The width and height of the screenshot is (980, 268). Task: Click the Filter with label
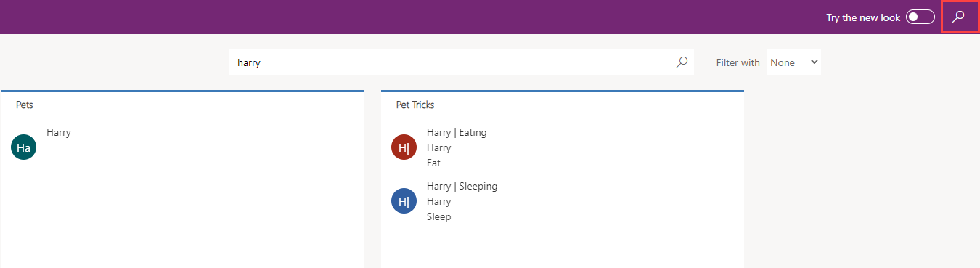tap(738, 62)
